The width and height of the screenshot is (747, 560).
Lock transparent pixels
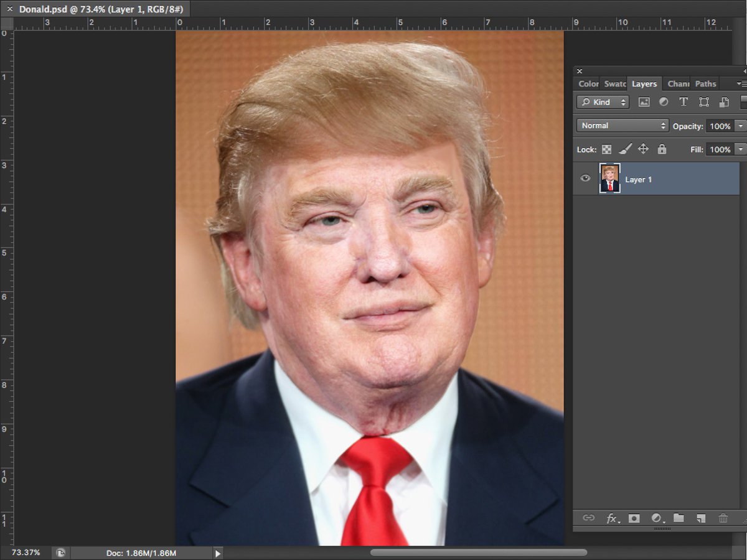tap(606, 149)
